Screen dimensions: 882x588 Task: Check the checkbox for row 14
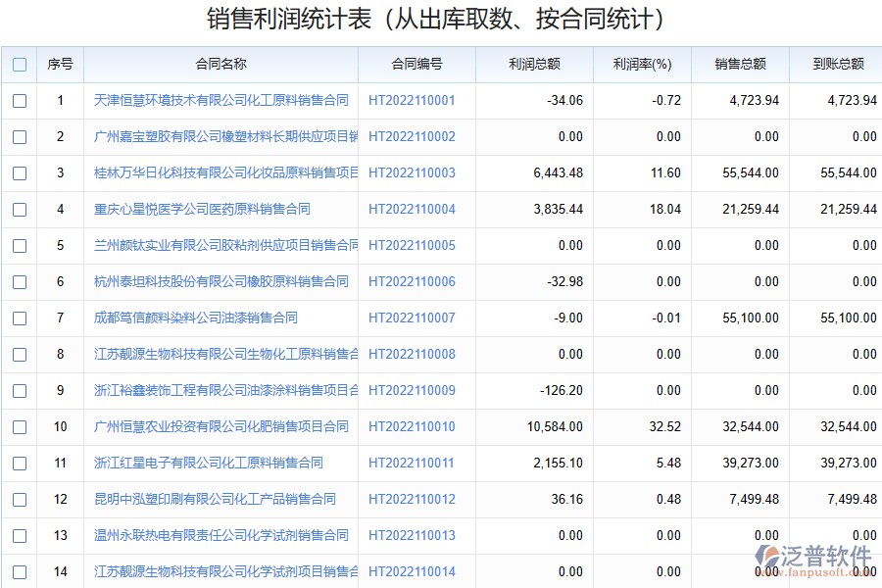pos(19,571)
